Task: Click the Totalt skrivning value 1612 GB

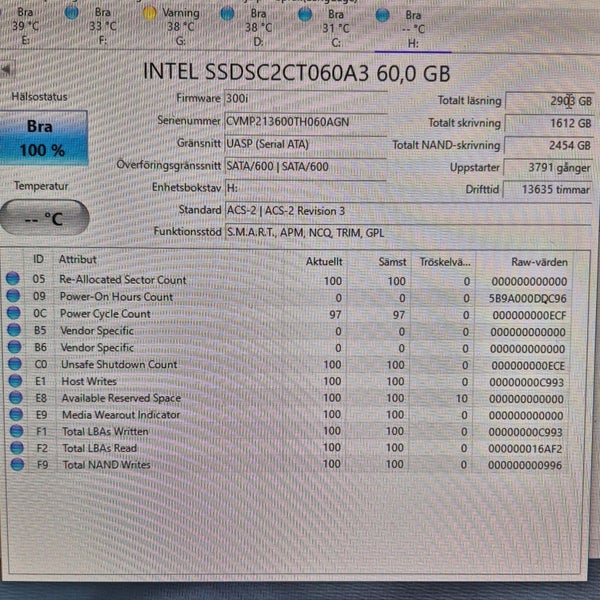Action: pyautogui.click(x=549, y=124)
